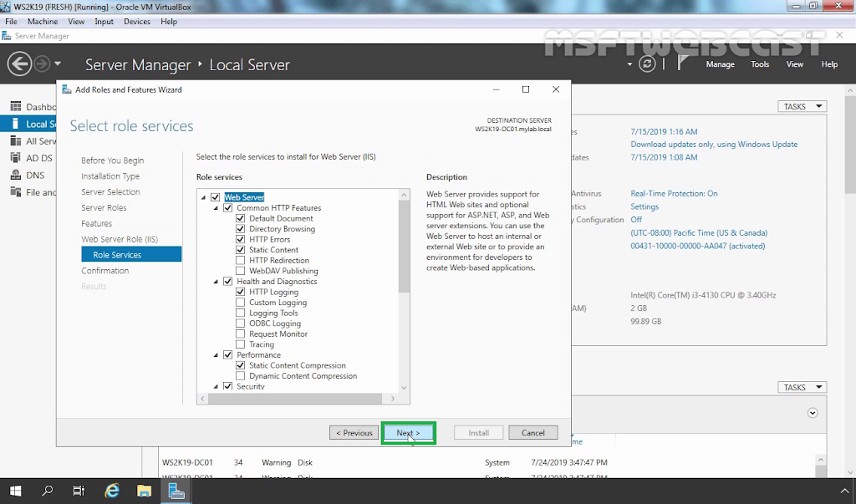Toggle the Common HTTP Features checkbox
The image size is (856, 504).
point(227,208)
